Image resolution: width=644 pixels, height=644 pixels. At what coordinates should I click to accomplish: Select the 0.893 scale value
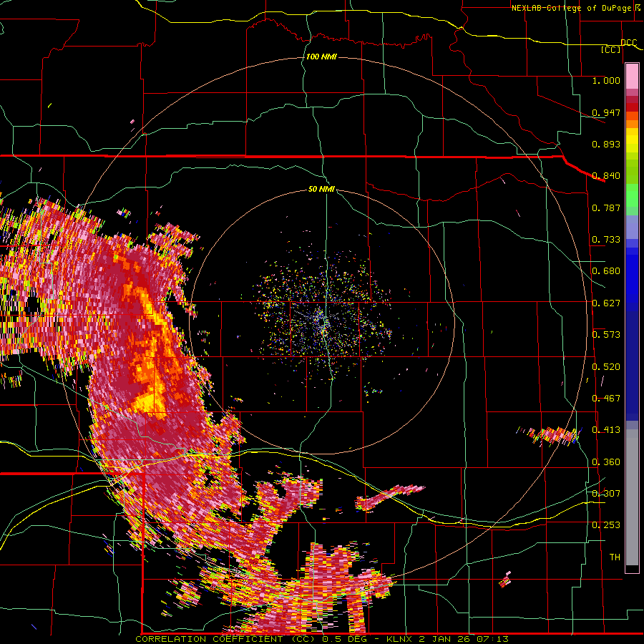[x=606, y=144]
